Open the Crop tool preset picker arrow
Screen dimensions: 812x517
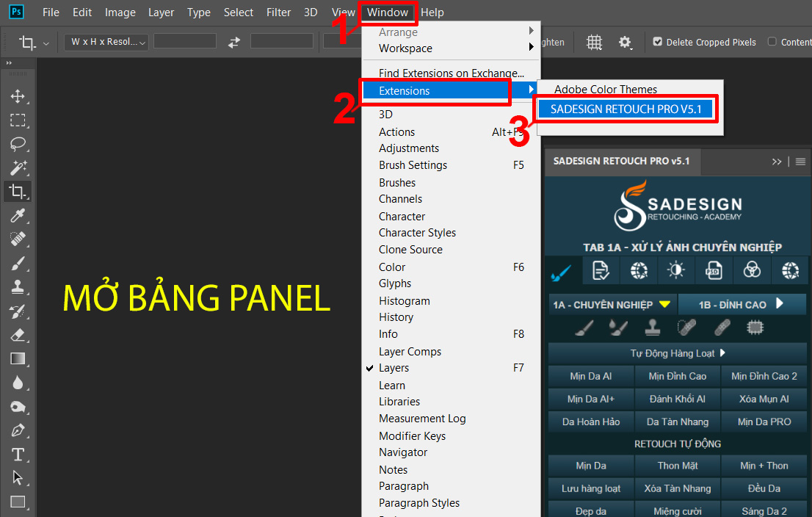[46, 43]
